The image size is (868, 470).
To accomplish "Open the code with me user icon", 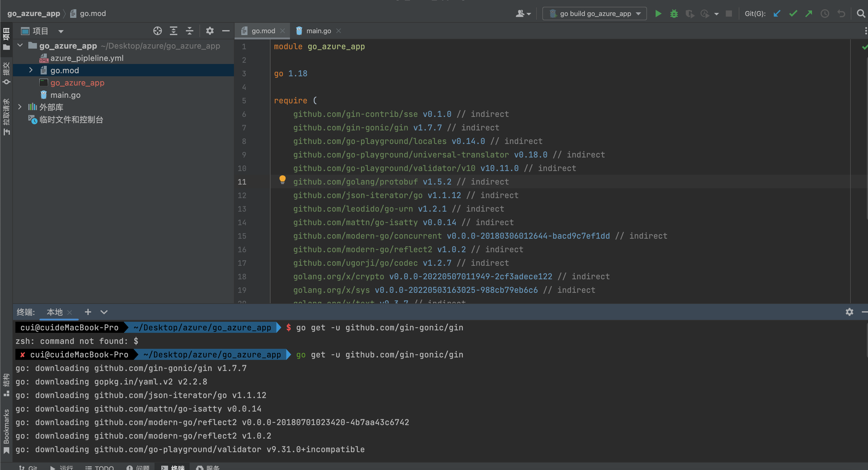I will tap(523, 14).
